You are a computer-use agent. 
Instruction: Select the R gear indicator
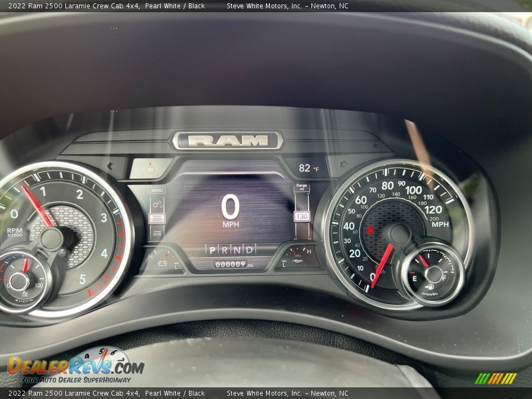click(224, 250)
